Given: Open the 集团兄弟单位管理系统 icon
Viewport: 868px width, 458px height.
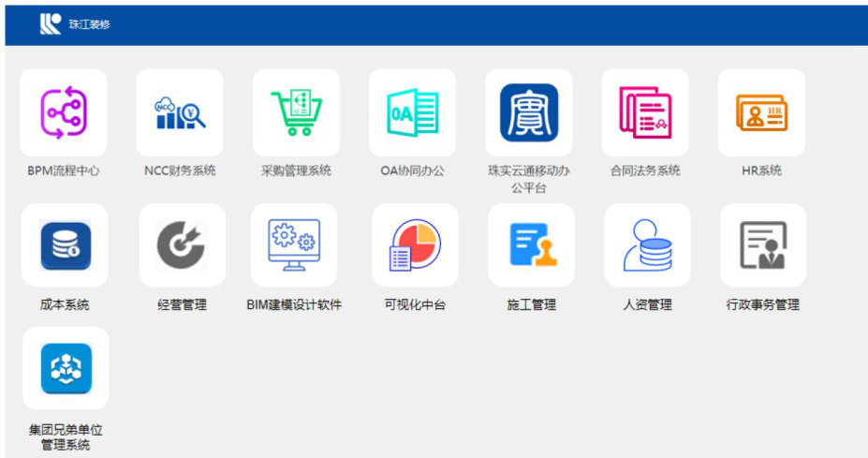Looking at the screenshot, I should point(65,368).
